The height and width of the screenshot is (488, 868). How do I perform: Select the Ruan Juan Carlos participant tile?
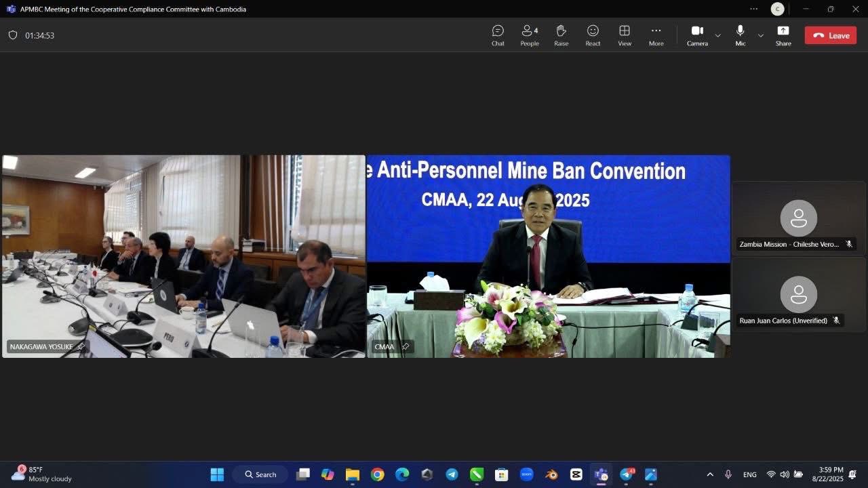point(798,294)
